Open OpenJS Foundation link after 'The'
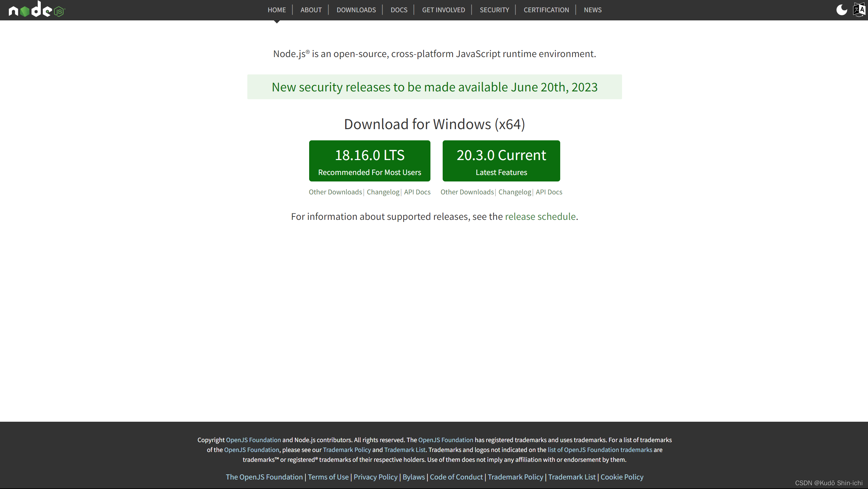Viewport: 868px width, 489px height. tap(445, 440)
